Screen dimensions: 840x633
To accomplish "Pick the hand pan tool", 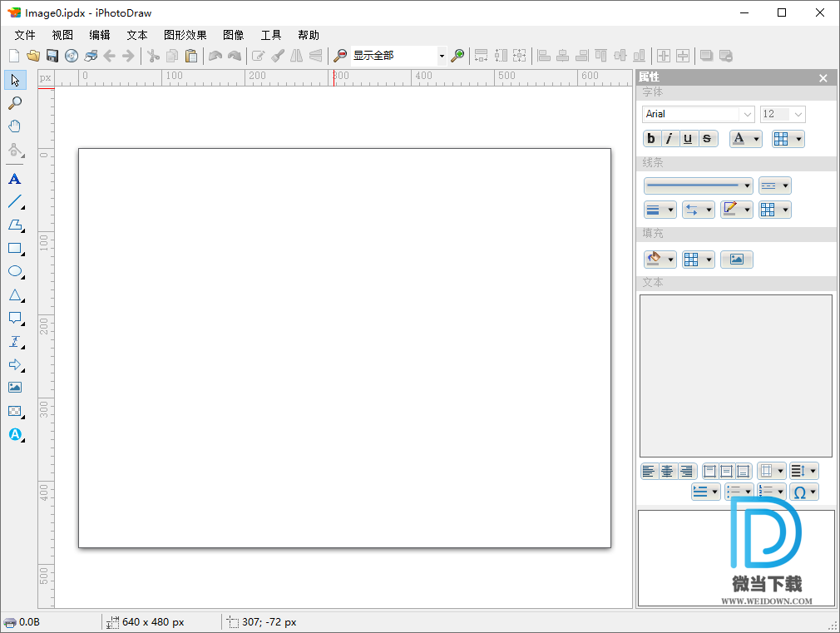I will (x=15, y=126).
